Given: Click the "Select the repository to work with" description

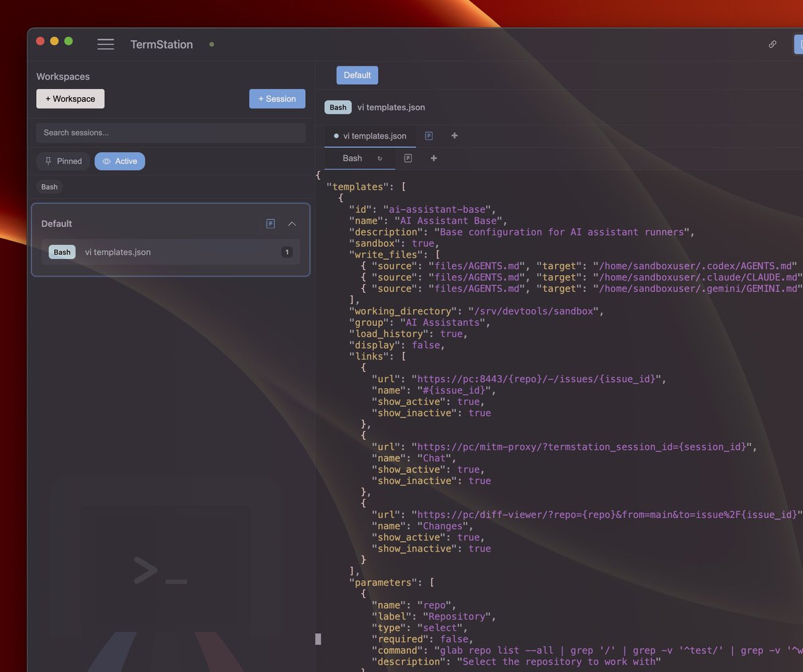Looking at the screenshot, I should (558, 662).
